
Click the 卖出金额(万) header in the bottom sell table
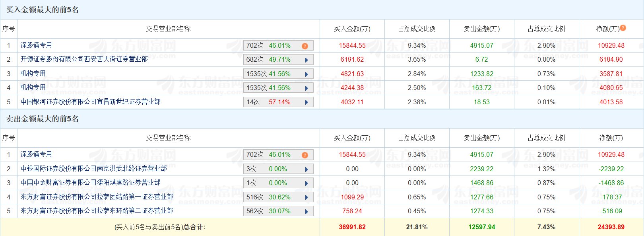click(481, 138)
